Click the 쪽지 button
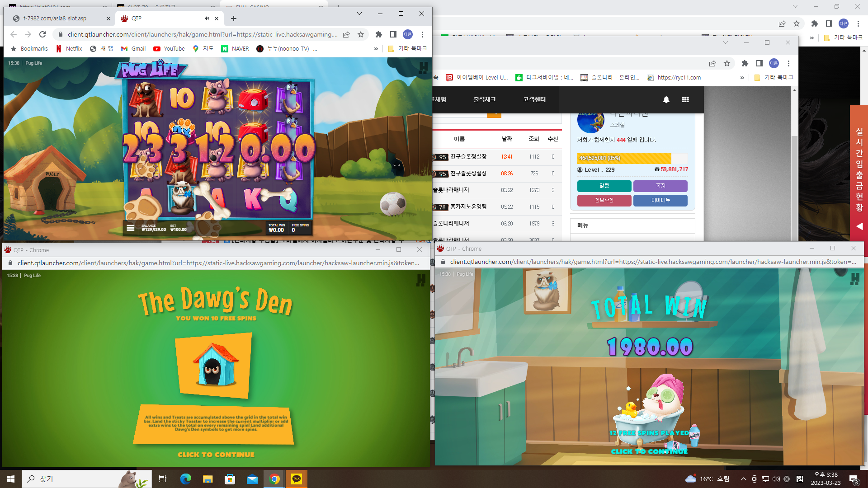Screen dimensions: 868x488 pos(660,186)
